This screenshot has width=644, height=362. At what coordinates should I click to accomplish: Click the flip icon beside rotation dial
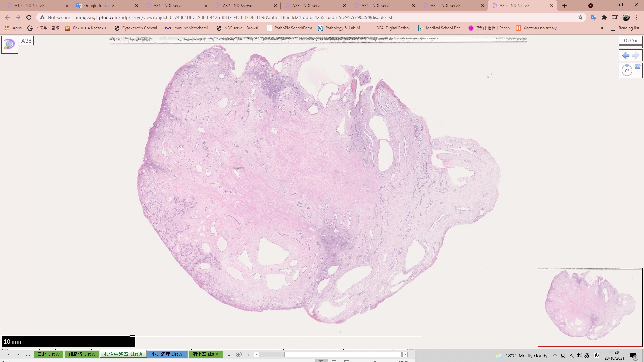(637, 67)
